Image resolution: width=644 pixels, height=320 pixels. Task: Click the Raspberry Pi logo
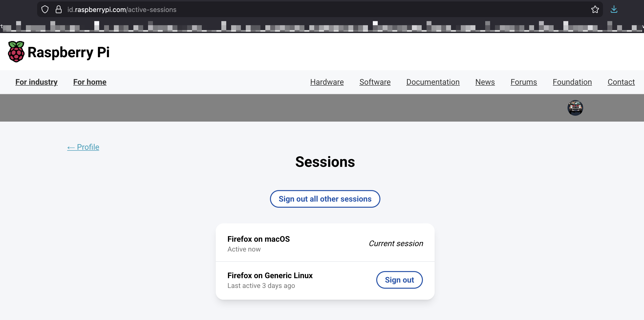(x=59, y=52)
